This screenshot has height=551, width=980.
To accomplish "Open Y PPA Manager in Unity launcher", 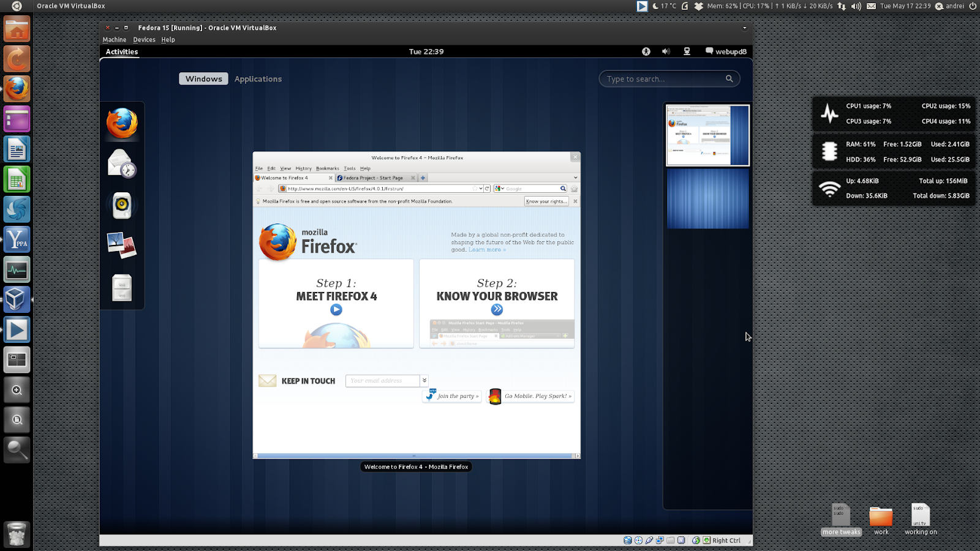I will (x=17, y=239).
